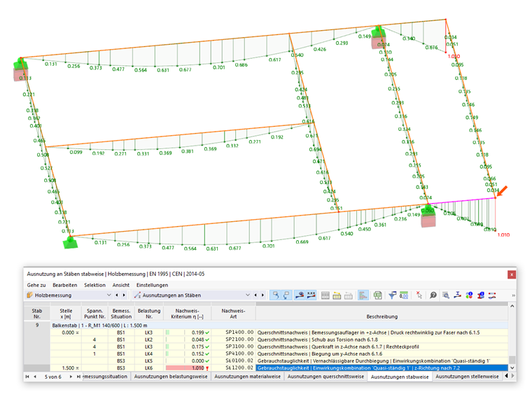Click the toolbar overflow chevron
This screenshot has height=399, width=532.
(x=513, y=295)
